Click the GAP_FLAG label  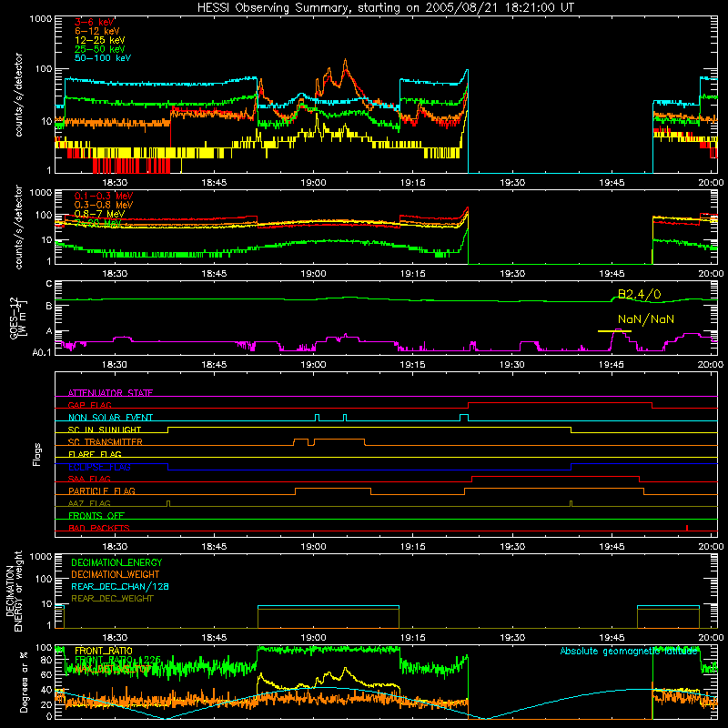(89, 405)
